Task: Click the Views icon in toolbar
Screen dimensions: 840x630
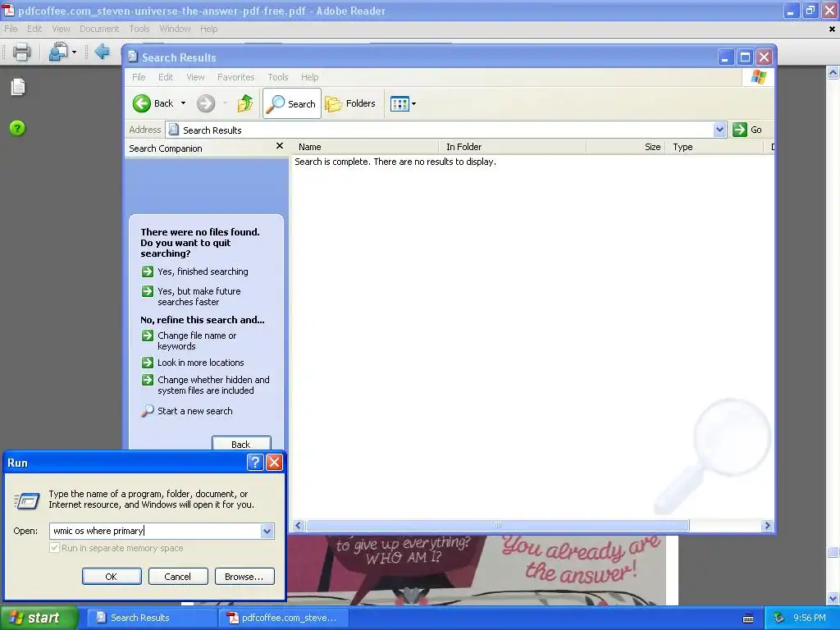Action: (x=399, y=103)
